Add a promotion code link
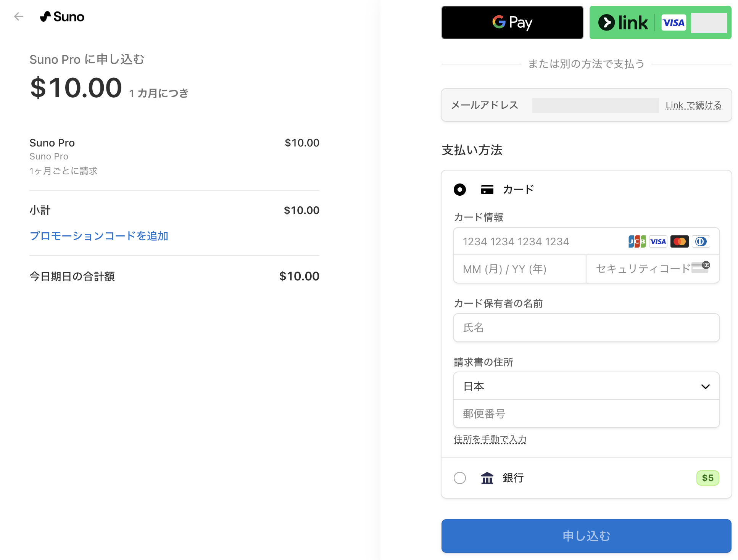Screen dimensions: 738x560 99,236
